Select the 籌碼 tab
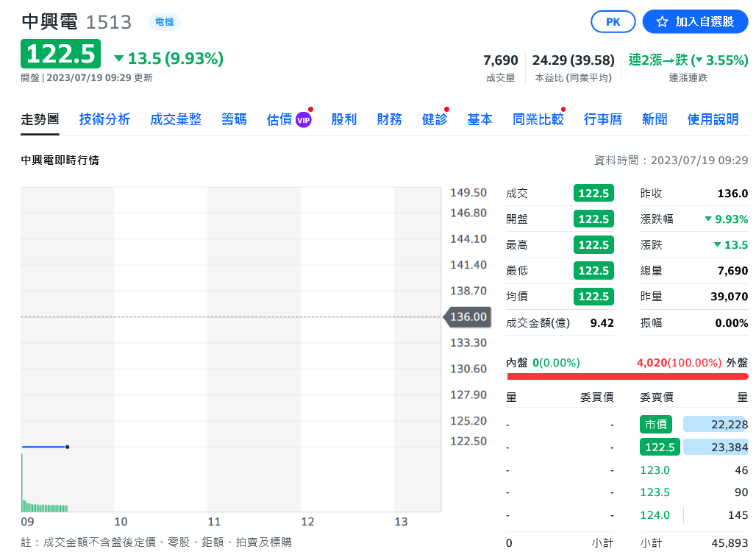Viewport: 756px width, 552px height. coord(235,119)
